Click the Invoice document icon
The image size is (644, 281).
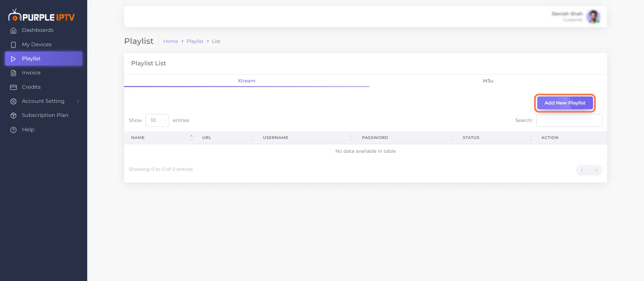13,73
